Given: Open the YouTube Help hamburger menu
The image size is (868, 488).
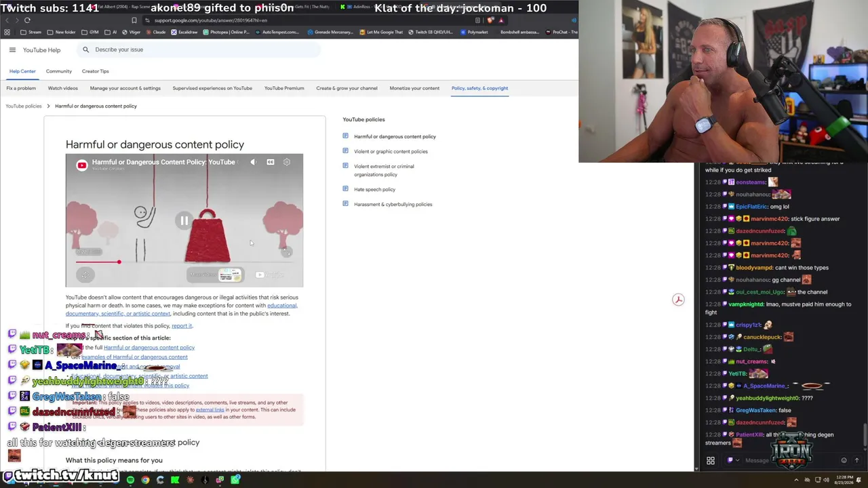Looking at the screenshot, I should (12, 49).
